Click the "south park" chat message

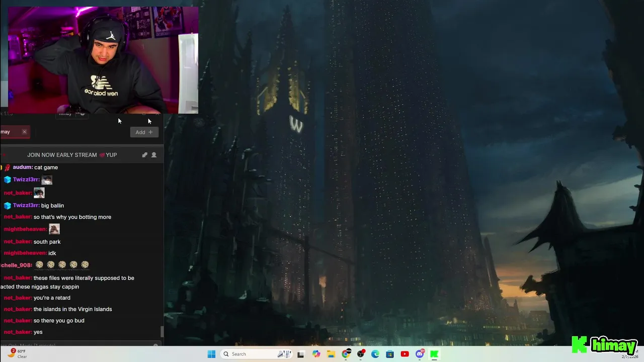tap(47, 242)
